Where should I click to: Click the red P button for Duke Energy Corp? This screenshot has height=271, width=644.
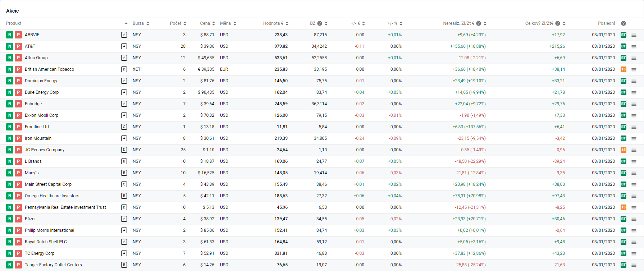point(18,92)
